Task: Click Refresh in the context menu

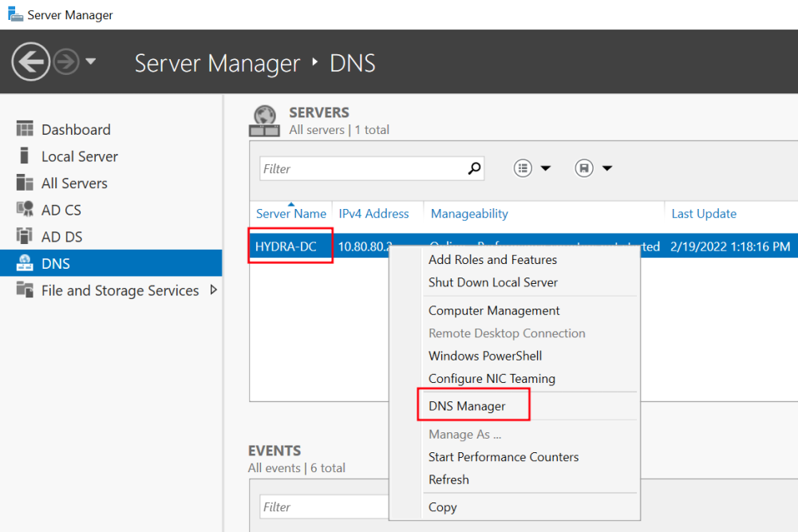Action: point(448,479)
